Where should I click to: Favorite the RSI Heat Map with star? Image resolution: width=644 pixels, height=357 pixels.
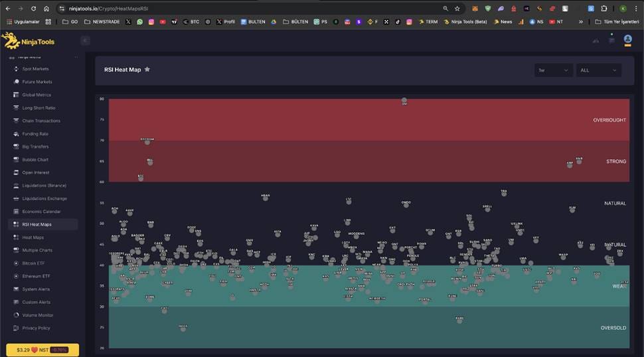[x=147, y=70]
